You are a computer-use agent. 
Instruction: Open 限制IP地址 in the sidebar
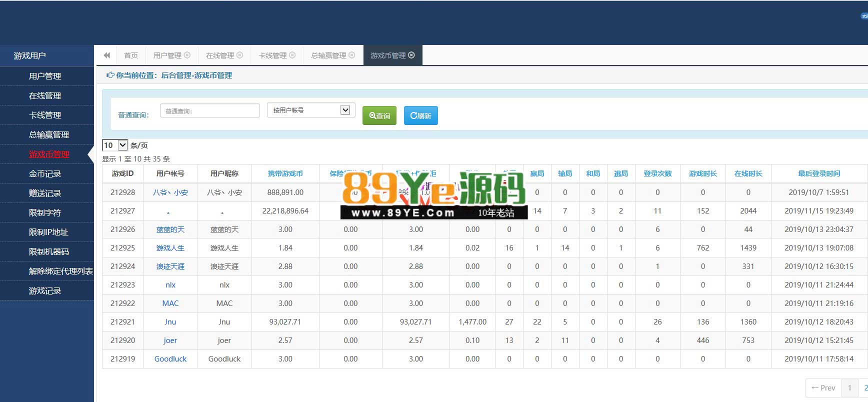[x=47, y=232]
